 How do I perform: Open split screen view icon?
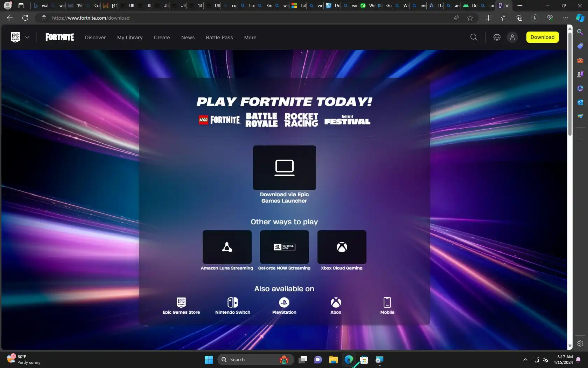pyautogui.click(x=489, y=18)
